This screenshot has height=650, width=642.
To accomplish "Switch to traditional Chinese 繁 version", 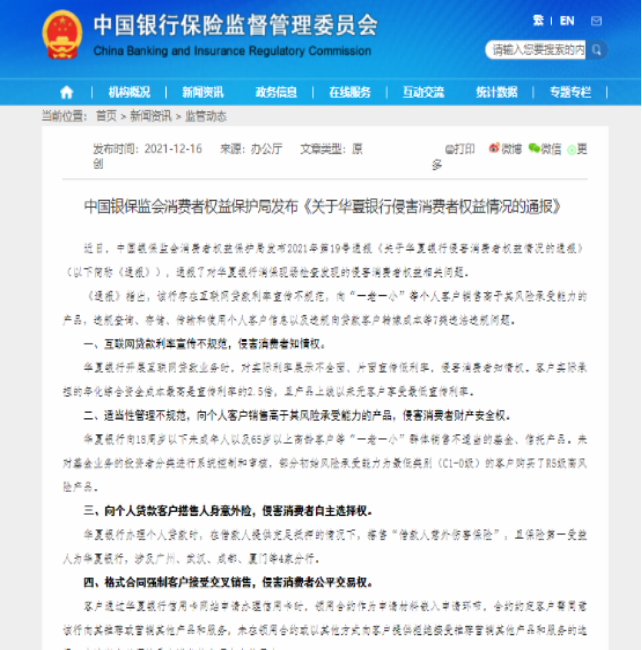I will (x=538, y=20).
